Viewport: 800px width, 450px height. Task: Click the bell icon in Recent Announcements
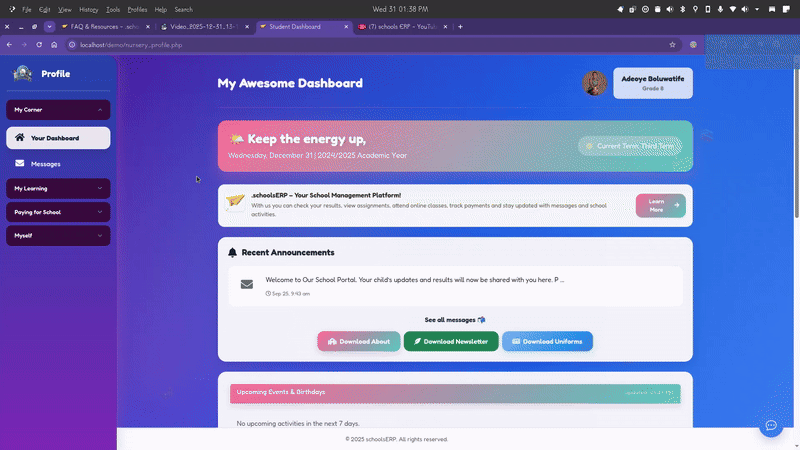[233, 253]
